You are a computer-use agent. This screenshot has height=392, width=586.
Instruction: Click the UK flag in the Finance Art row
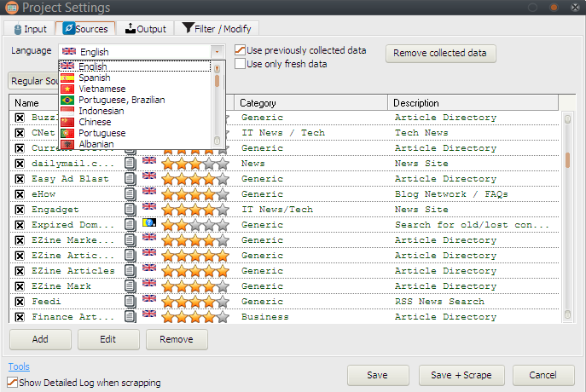[x=149, y=316]
